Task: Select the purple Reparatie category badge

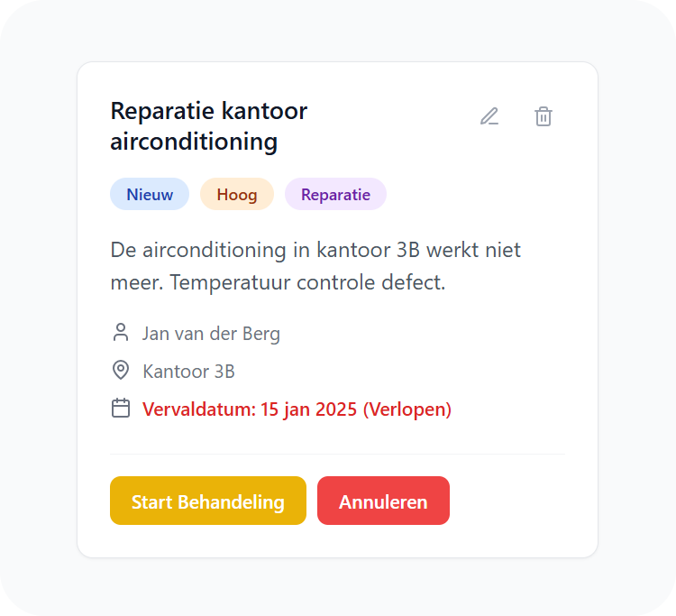Action: click(x=335, y=194)
